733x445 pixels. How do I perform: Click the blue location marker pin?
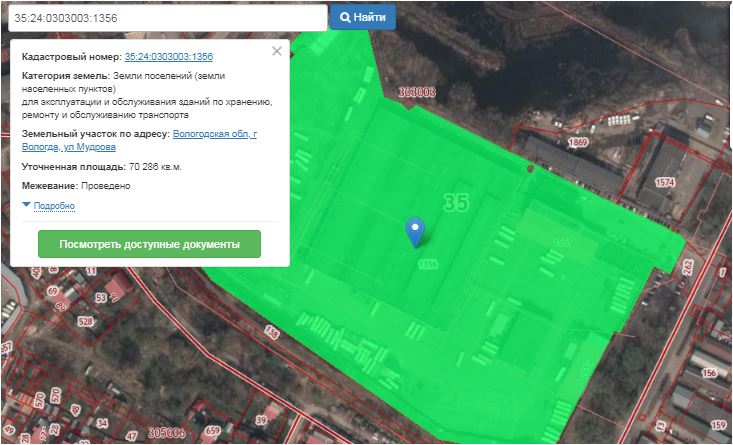tap(415, 230)
